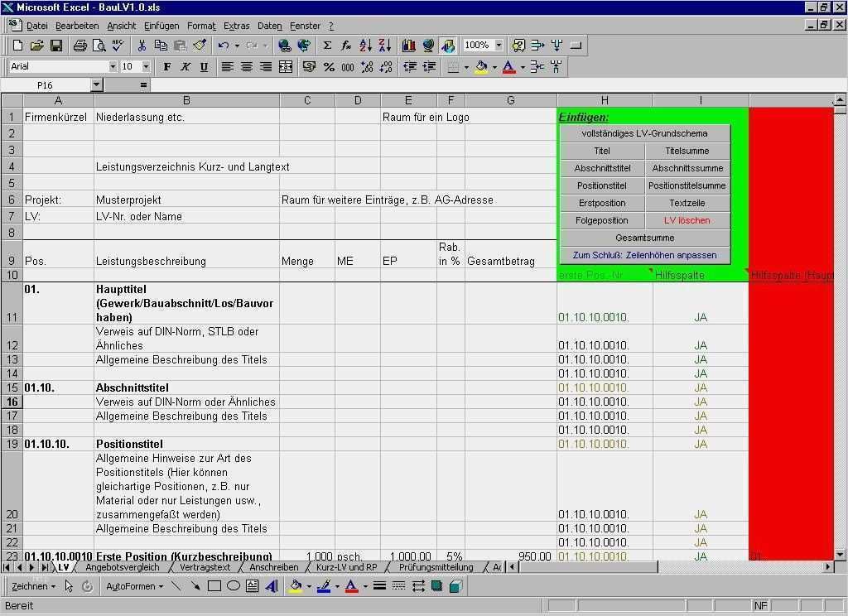The image size is (848, 616).
Task: Sort the selected data ascending (A-Z icon)
Action: pyautogui.click(x=367, y=46)
